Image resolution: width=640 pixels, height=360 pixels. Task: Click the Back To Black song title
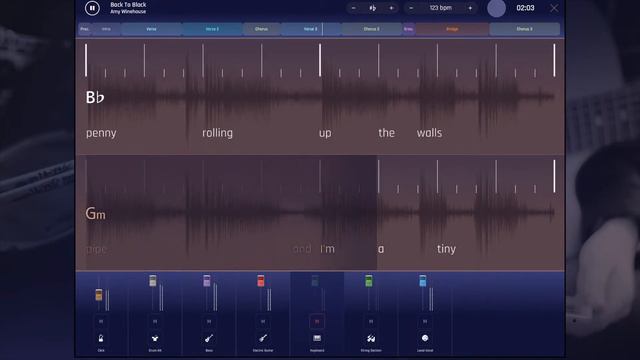coord(128,4)
